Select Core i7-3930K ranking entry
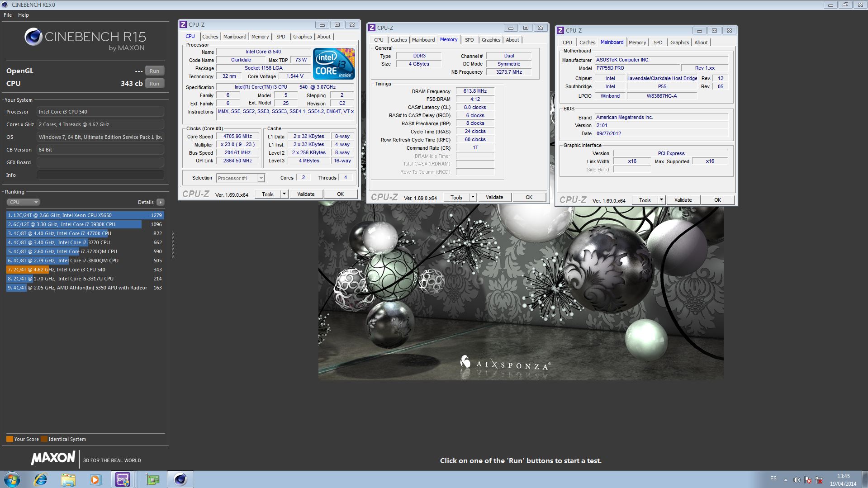This screenshot has width=868, height=488. (85, 224)
